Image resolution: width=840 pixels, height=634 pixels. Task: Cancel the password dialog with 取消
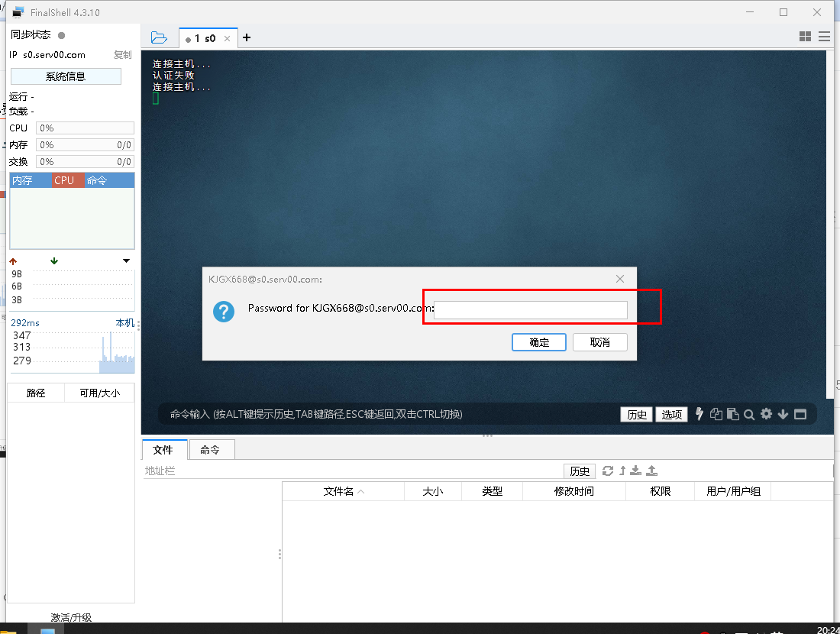click(600, 342)
